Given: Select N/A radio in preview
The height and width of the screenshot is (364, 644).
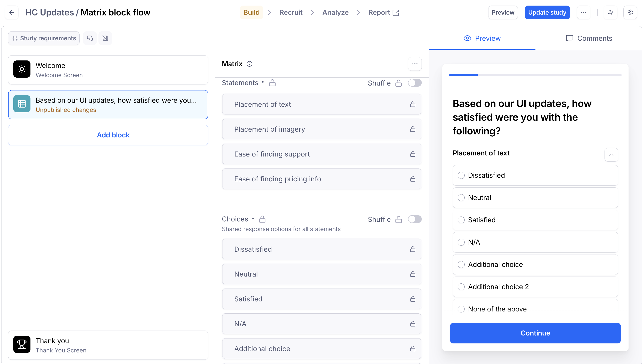Looking at the screenshot, I should pos(461,242).
